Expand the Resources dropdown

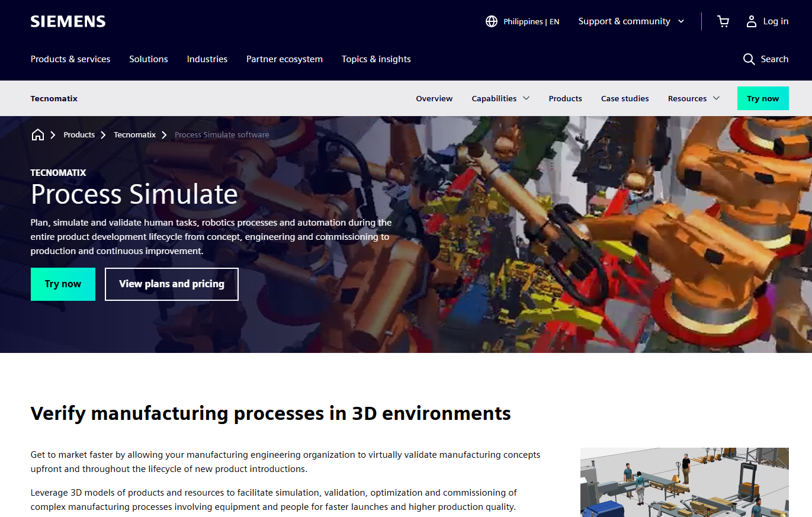[x=694, y=98]
